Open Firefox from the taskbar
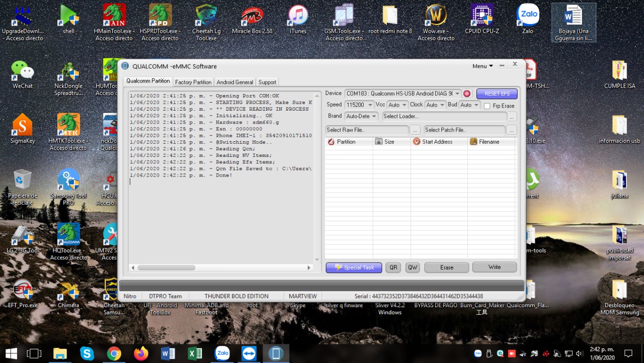Image resolution: width=644 pixels, height=363 pixels. coord(141,353)
